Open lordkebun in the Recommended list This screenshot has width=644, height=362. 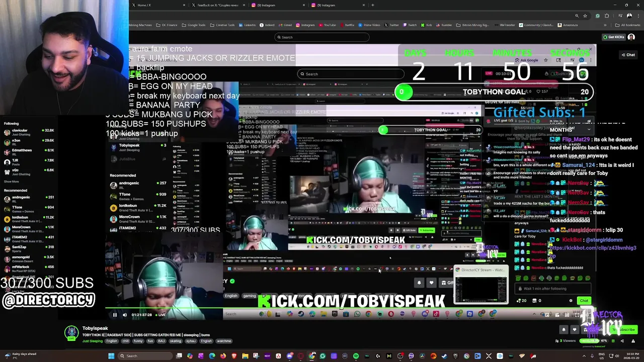30,219
